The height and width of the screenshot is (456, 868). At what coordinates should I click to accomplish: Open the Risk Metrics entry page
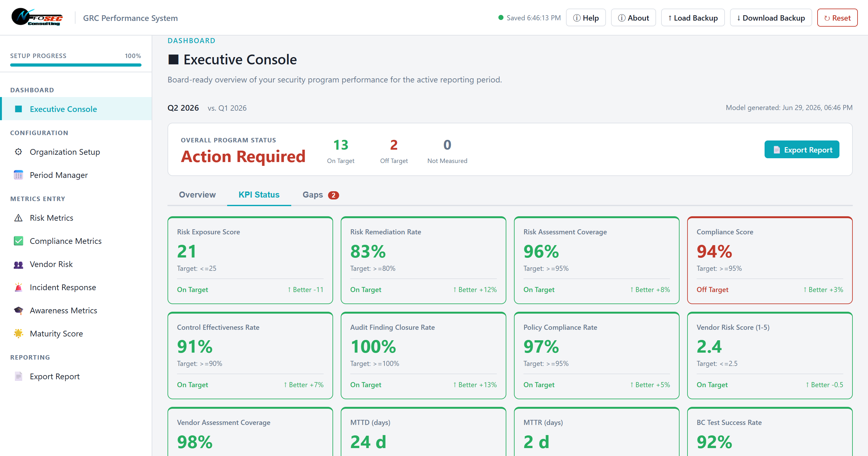pos(76,218)
